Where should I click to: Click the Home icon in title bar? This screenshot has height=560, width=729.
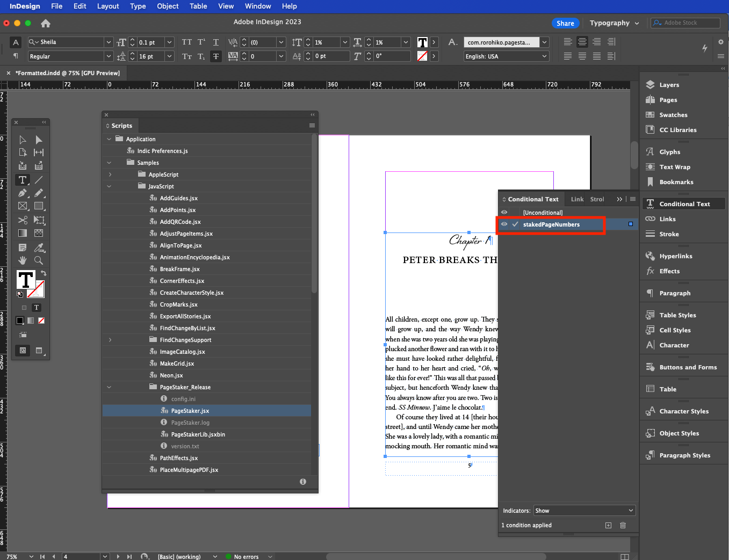click(x=46, y=23)
